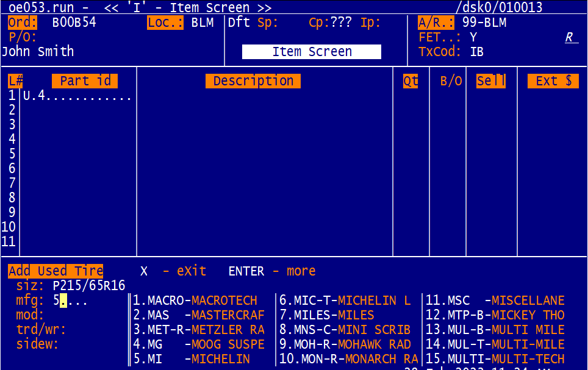
Task: Choose 2 MAS-MASTERCRAF manufacturer
Action: [198, 315]
